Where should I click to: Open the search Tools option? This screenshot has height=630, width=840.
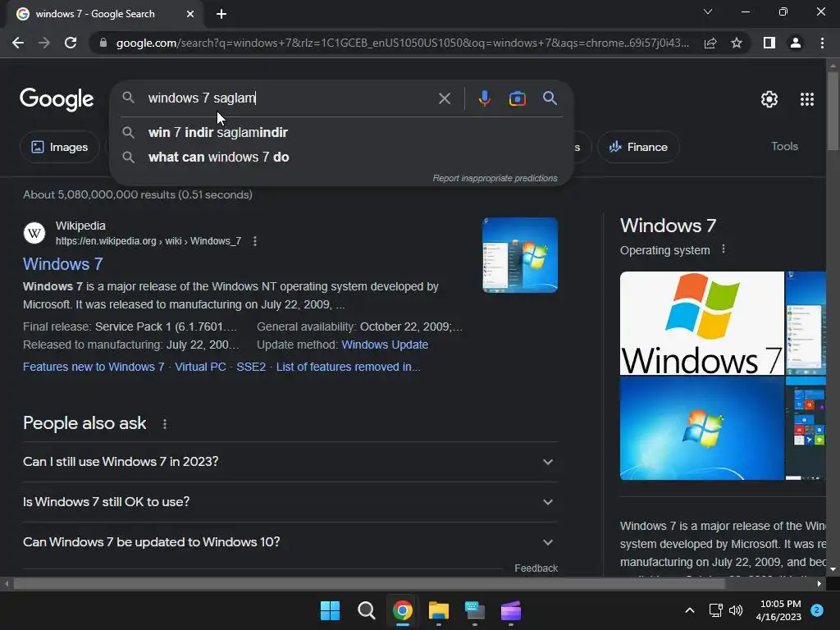pos(784,146)
